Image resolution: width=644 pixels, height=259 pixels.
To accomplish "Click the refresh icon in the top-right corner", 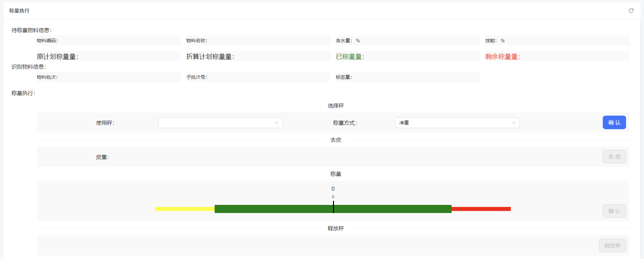I will (631, 11).
